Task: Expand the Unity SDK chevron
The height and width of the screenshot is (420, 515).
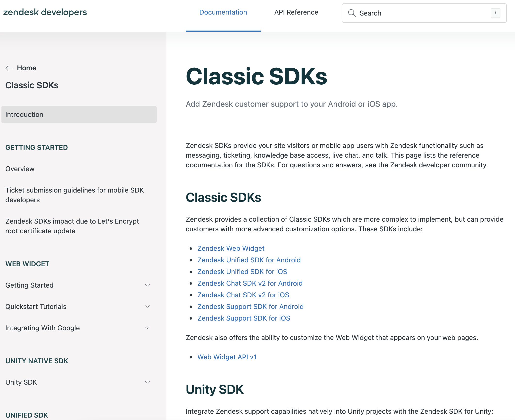Action: pos(147,382)
